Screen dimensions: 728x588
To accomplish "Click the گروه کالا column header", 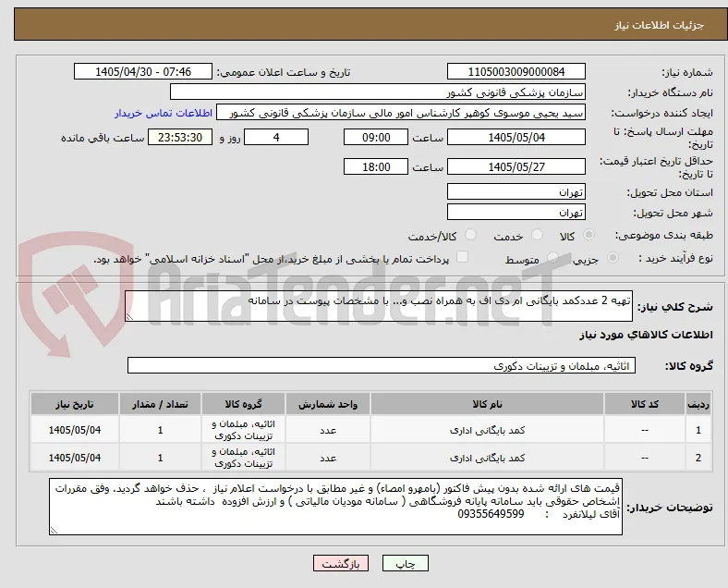I will click(x=243, y=404).
